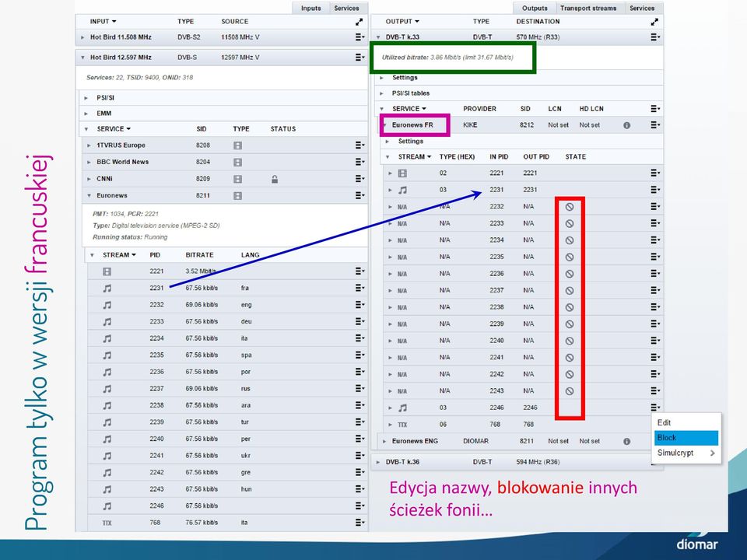Viewport: 747px width, 560px height.
Task: Expand the EMM section
Action: click(x=86, y=114)
